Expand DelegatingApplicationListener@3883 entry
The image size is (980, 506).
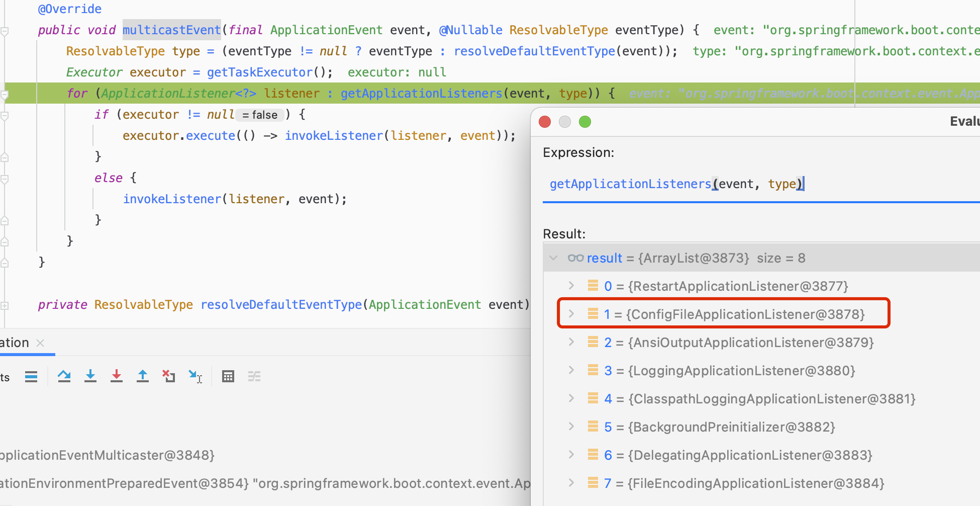click(x=571, y=455)
